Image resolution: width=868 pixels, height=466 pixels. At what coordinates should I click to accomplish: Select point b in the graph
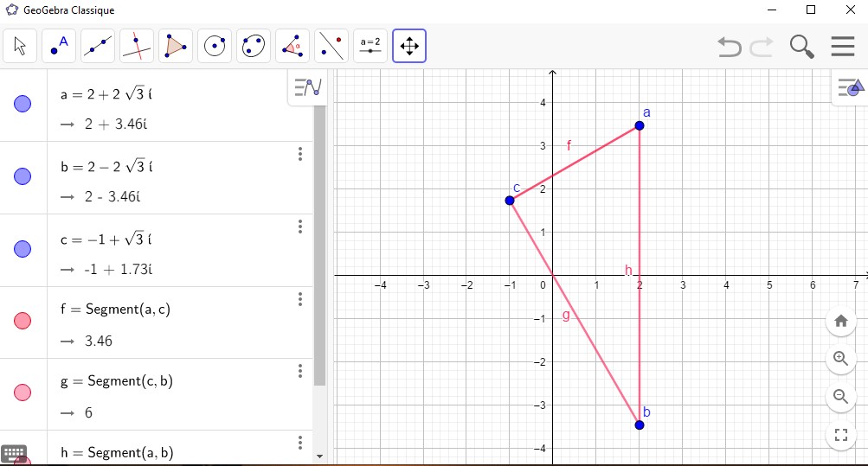[640, 425]
